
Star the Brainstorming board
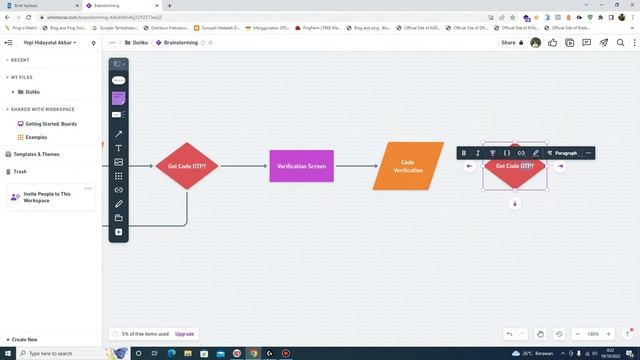[x=203, y=42]
